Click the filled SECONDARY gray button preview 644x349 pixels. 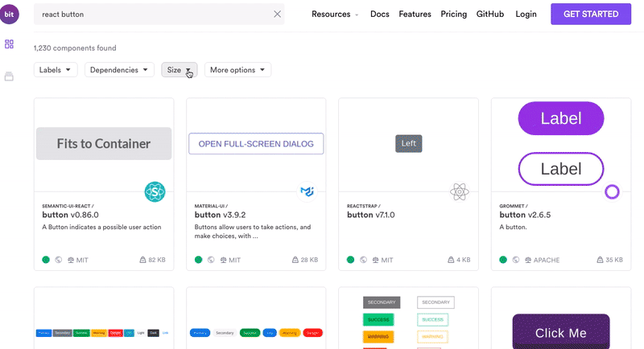click(x=382, y=302)
